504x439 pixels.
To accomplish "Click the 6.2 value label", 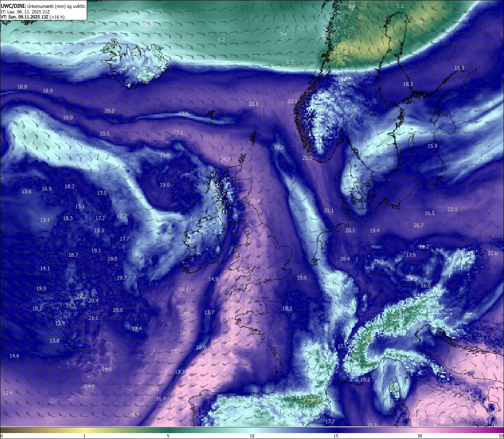I will click(221, 40).
